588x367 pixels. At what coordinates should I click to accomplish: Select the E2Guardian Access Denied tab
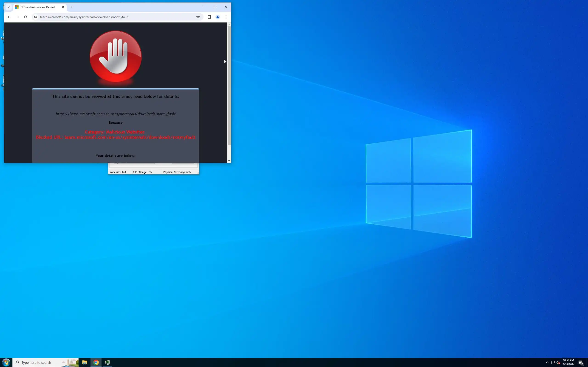tap(38, 7)
